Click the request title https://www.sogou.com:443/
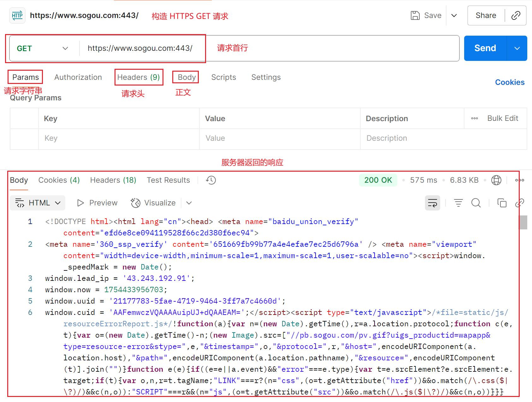 click(x=84, y=15)
